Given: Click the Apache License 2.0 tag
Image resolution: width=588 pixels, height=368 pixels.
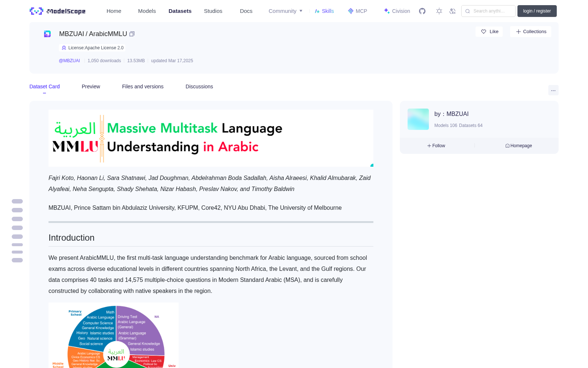Looking at the screenshot, I should (92, 48).
